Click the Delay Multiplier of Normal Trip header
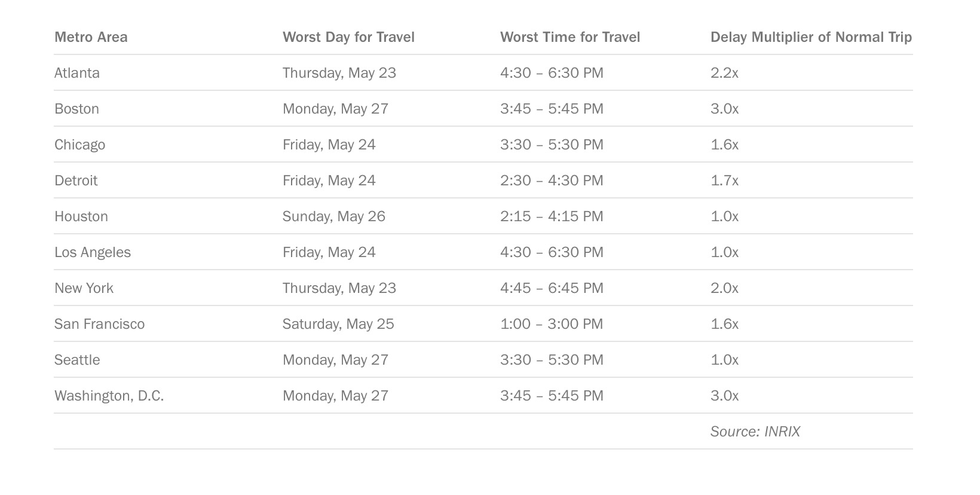 810,37
